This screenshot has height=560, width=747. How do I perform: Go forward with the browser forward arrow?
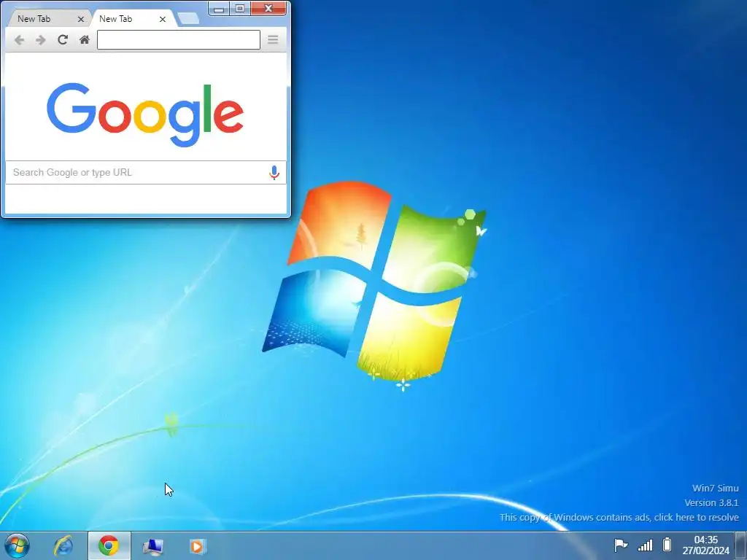[x=41, y=40]
